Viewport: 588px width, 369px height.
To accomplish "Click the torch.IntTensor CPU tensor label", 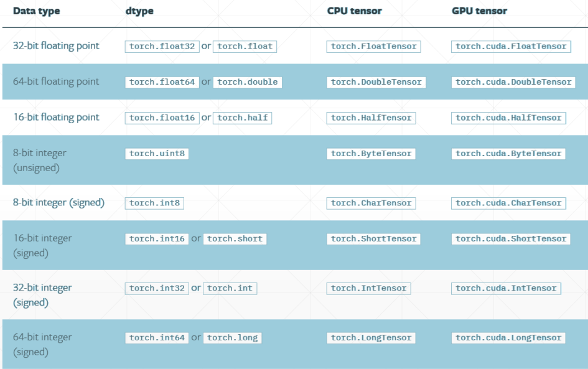I will pos(368,288).
